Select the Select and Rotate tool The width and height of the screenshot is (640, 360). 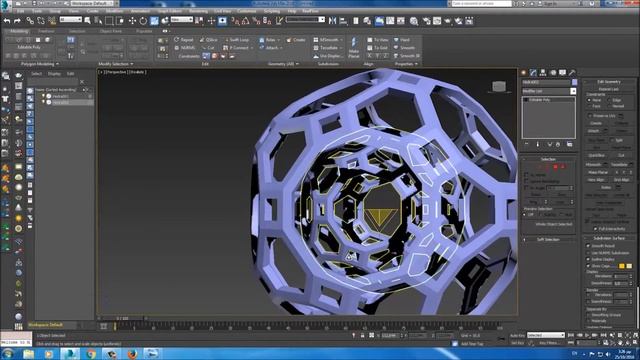tap(143, 20)
